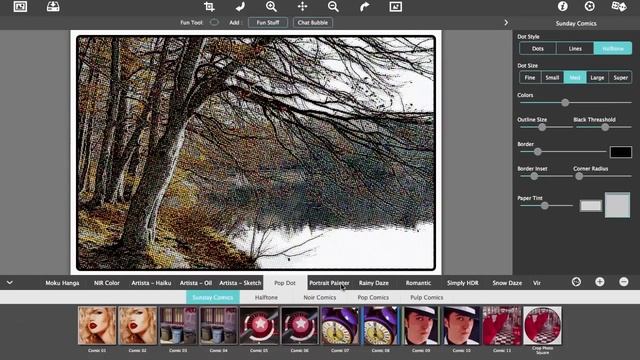Select the Simply HDR category
This screenshot has width=640, height=360.
coord(462,283)
